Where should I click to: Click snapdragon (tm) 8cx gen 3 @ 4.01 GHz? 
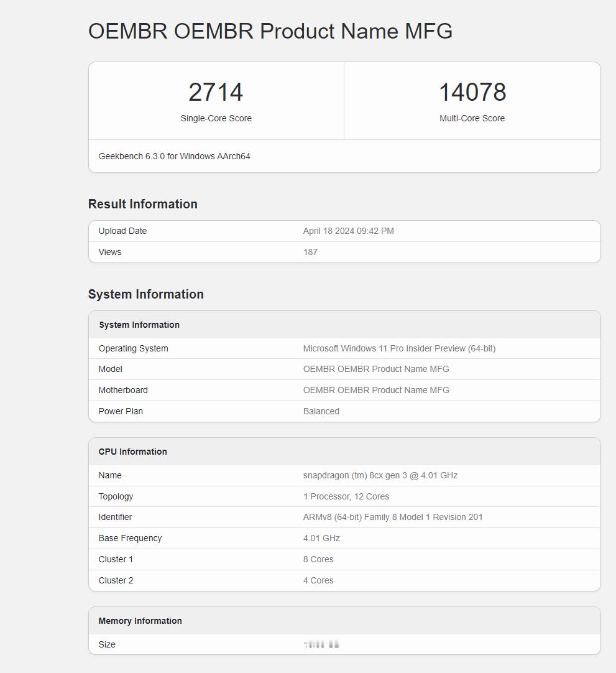380,475
